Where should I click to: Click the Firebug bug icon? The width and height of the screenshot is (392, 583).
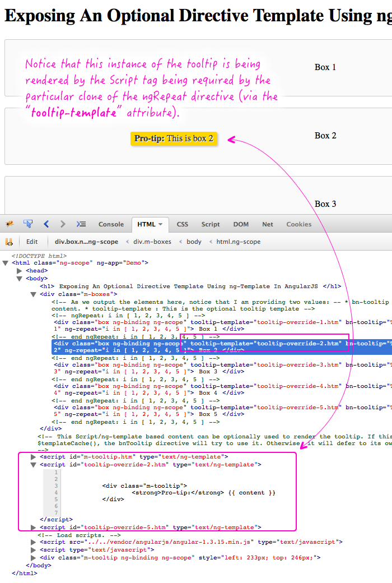[10, 224]
